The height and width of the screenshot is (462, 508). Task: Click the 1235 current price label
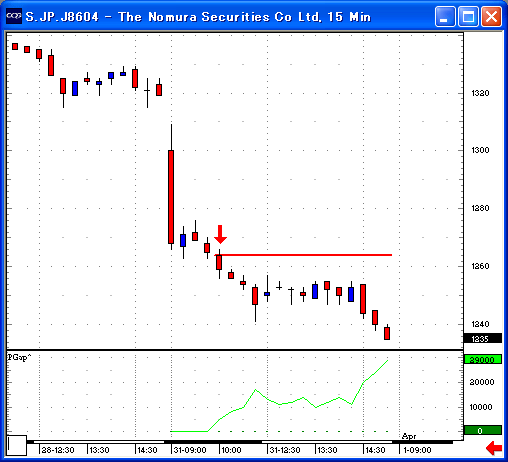pyautogui.click(x=483, y=339)
